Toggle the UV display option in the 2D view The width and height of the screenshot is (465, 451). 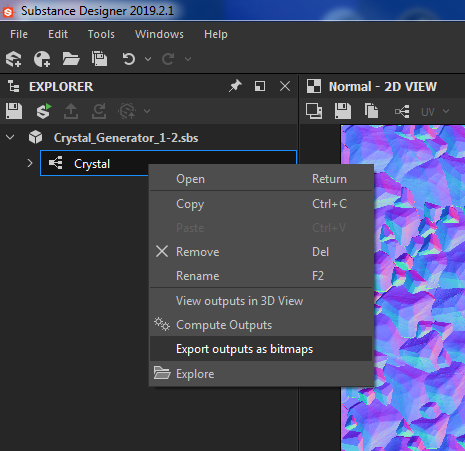[x=428, y=112]
